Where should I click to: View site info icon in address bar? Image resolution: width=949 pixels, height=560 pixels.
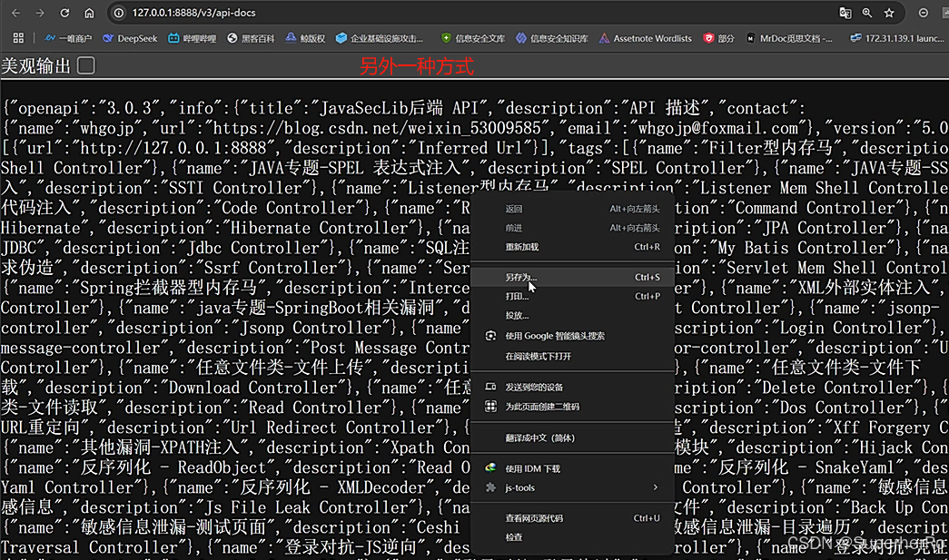(x=119, y=13)
